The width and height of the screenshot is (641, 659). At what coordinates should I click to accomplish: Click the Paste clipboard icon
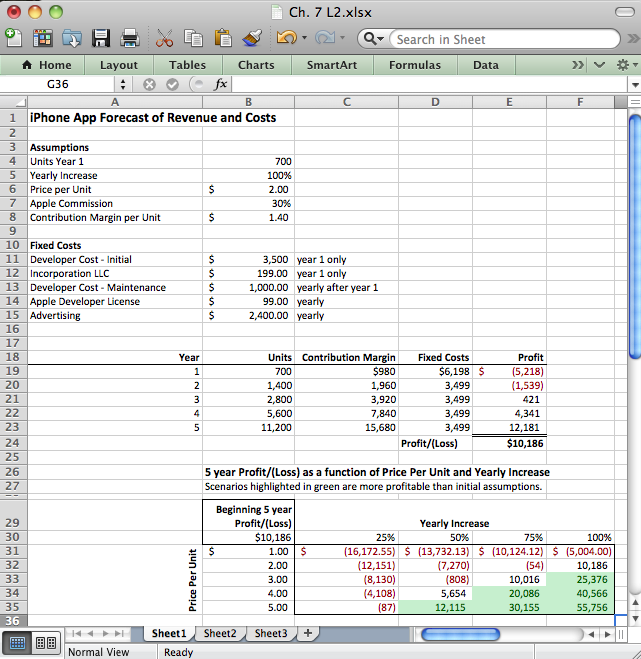(223, 38)
